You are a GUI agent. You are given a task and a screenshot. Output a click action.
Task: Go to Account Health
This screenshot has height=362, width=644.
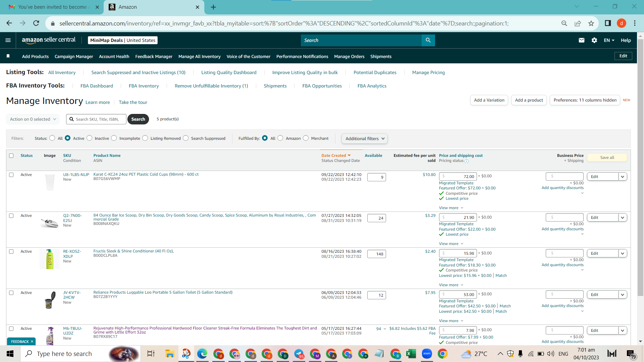[114, 56]
